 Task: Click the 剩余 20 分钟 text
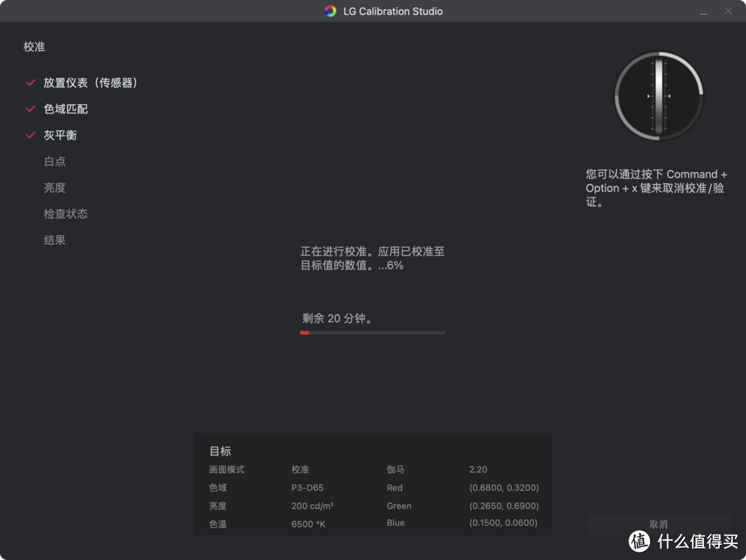click(337, 318)
